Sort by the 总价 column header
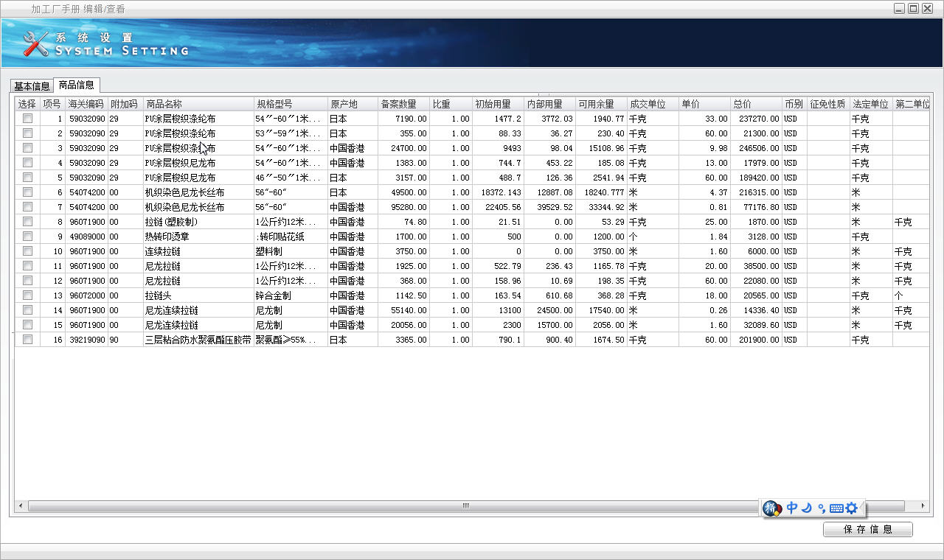Image resolution: width=944 pixels, height=560 pixels. click(755, 104)
